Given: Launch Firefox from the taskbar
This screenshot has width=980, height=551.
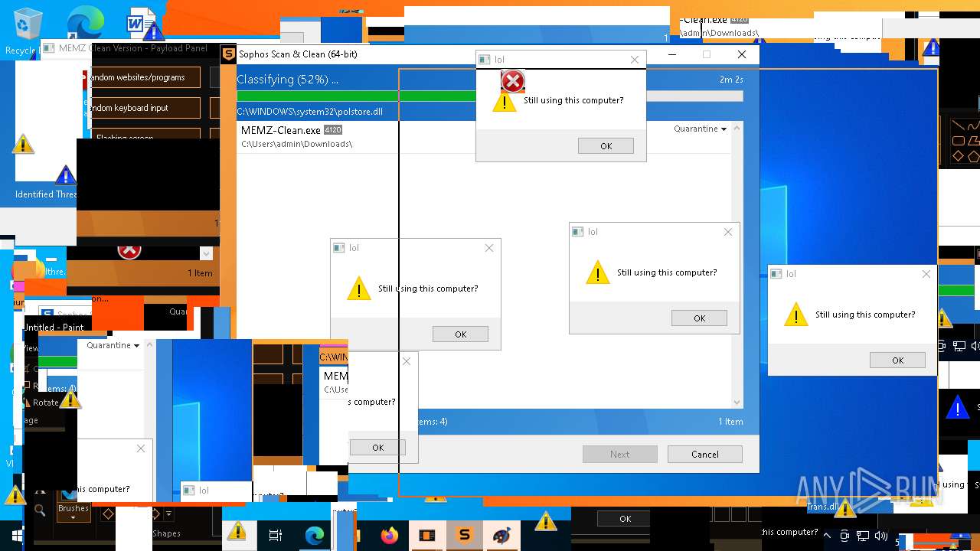Looking at the screenshot, I should pyautogui.click(x=390, y=536).
